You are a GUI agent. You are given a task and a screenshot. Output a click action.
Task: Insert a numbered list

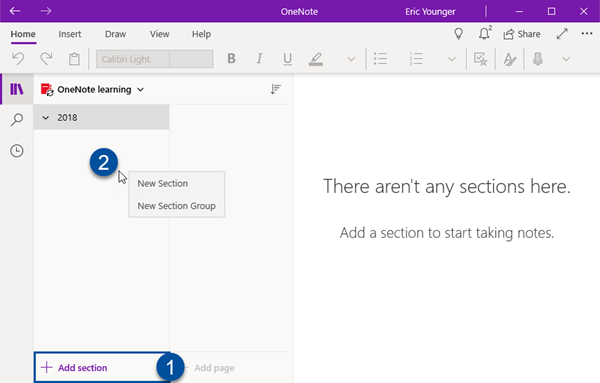(416, 59)
